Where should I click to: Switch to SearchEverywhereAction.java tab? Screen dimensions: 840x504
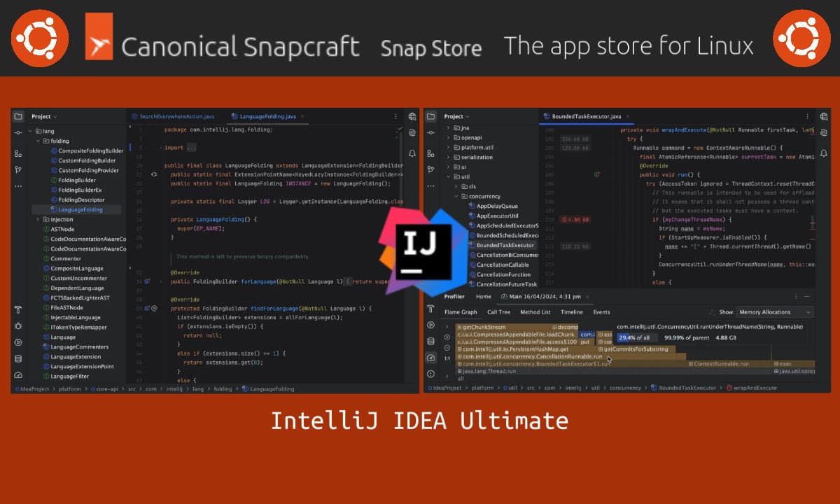click(x=171, y=116)
